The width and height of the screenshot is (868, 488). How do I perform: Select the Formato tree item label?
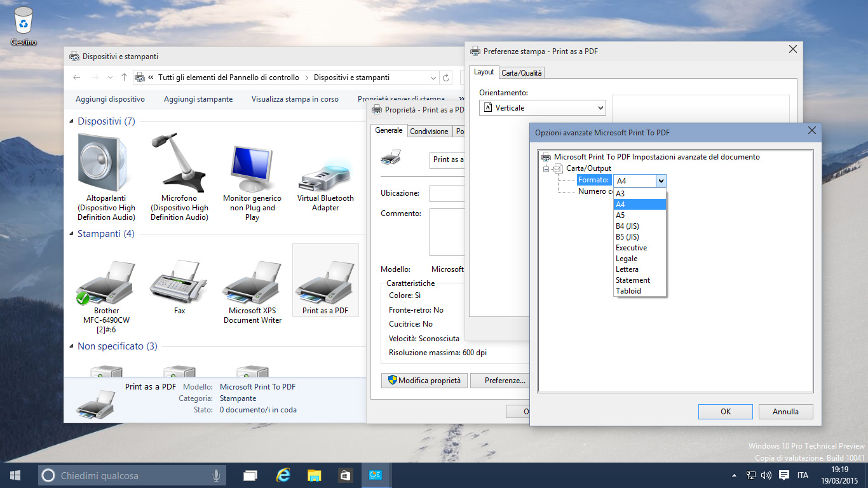(x=593, y=180)
